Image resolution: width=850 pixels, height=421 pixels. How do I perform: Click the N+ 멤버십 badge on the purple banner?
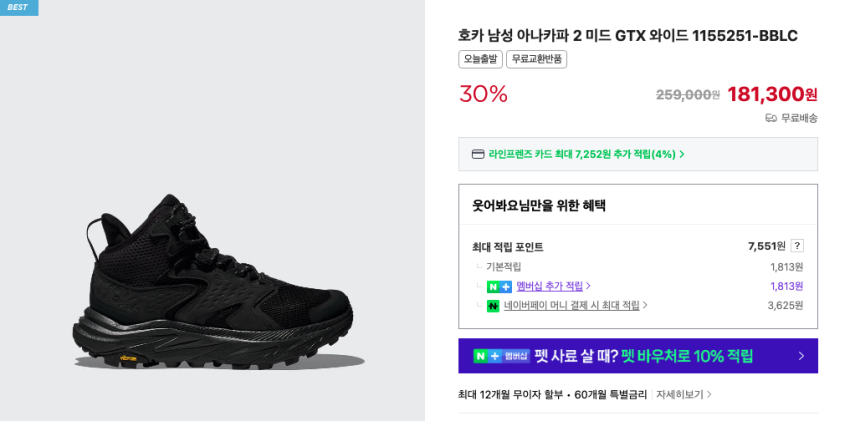click(x=501, y=356)
